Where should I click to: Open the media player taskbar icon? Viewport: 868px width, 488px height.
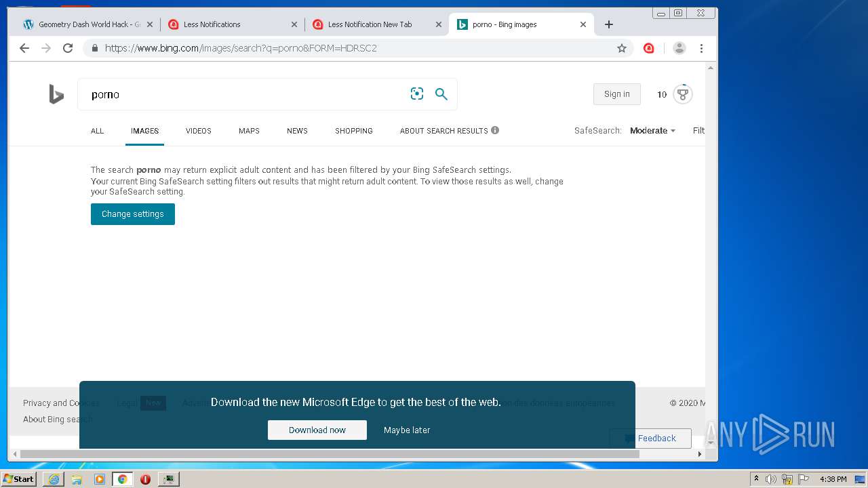click(x=100, y=479)
